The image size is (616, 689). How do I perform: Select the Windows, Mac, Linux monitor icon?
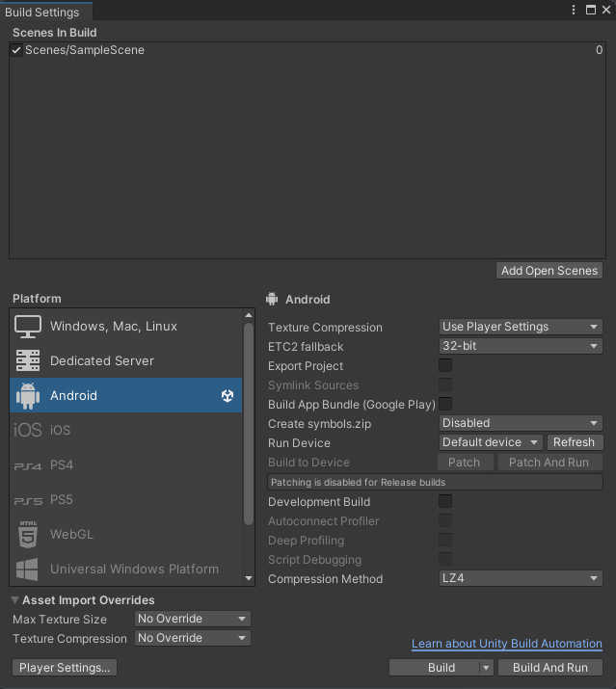coord(28,327)
